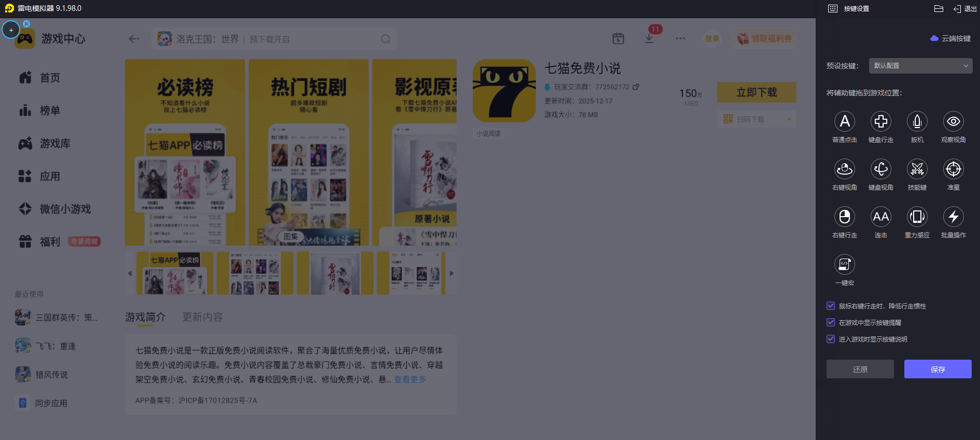
Task: Select the 重力感应 gravity sensor icon
Action: pos(917,217)
